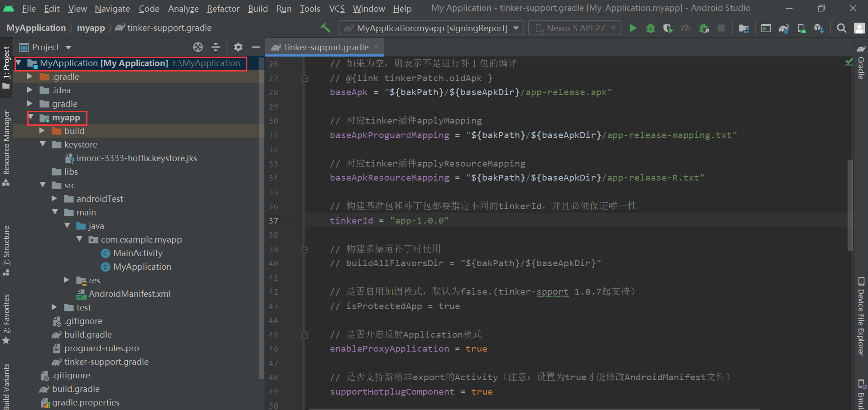This screenshot has height=410, width=868.
Task: Open the File menu
Action: point(29,9)
